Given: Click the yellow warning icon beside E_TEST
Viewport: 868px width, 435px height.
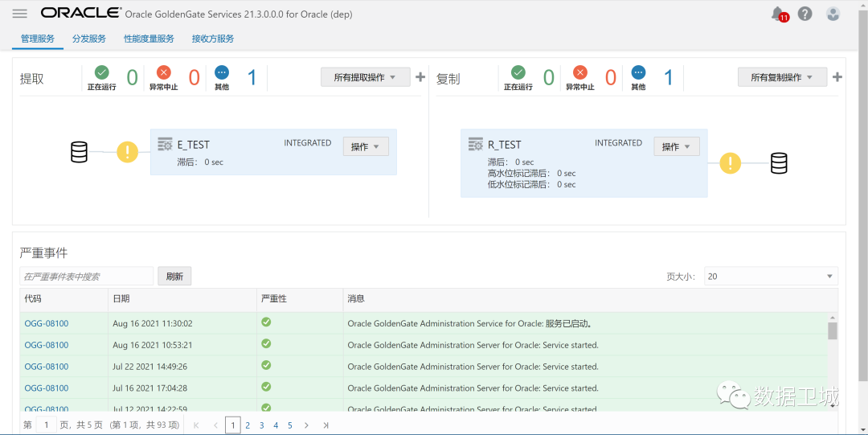Looking at the screenshot, I should (127, 152).
